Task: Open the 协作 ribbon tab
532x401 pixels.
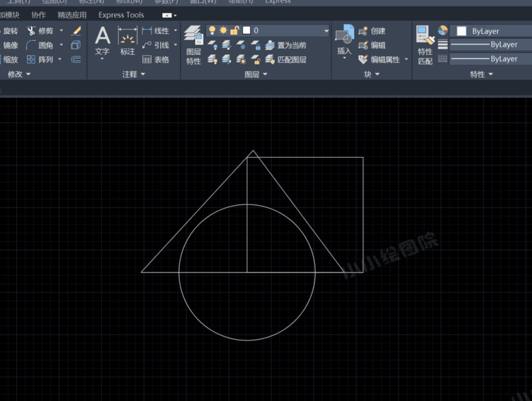Action: click(38, 15)
